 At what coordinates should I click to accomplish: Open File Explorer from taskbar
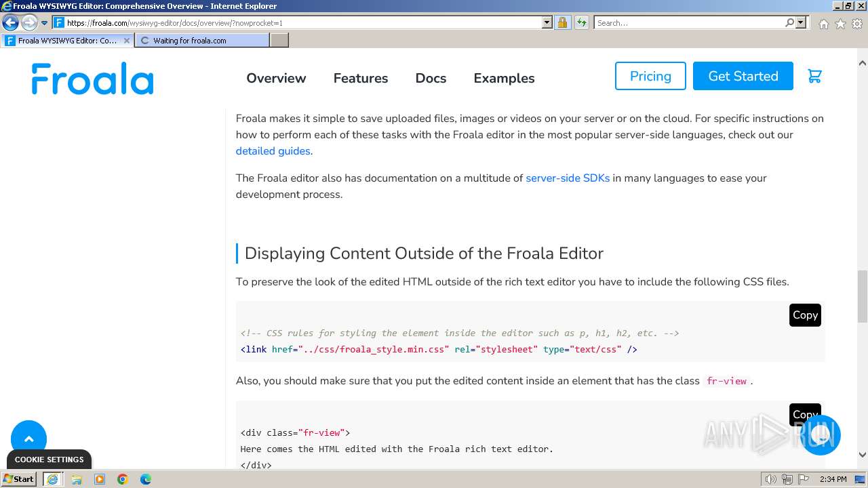pyautogui.click(x=77, y=479)
